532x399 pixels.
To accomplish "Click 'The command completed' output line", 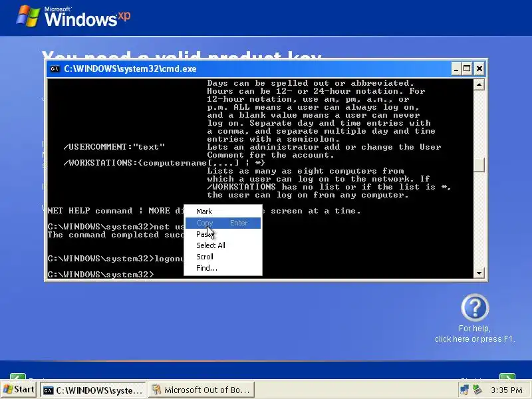I will tap(116, 235).
